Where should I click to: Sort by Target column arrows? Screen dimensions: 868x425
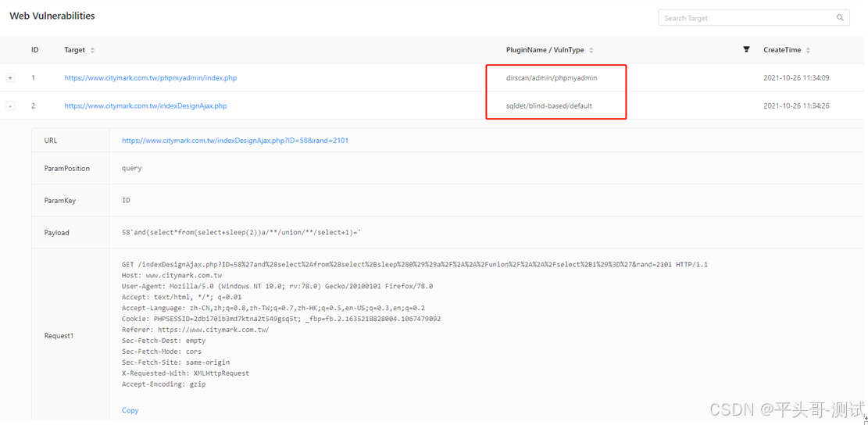(92, 50)
